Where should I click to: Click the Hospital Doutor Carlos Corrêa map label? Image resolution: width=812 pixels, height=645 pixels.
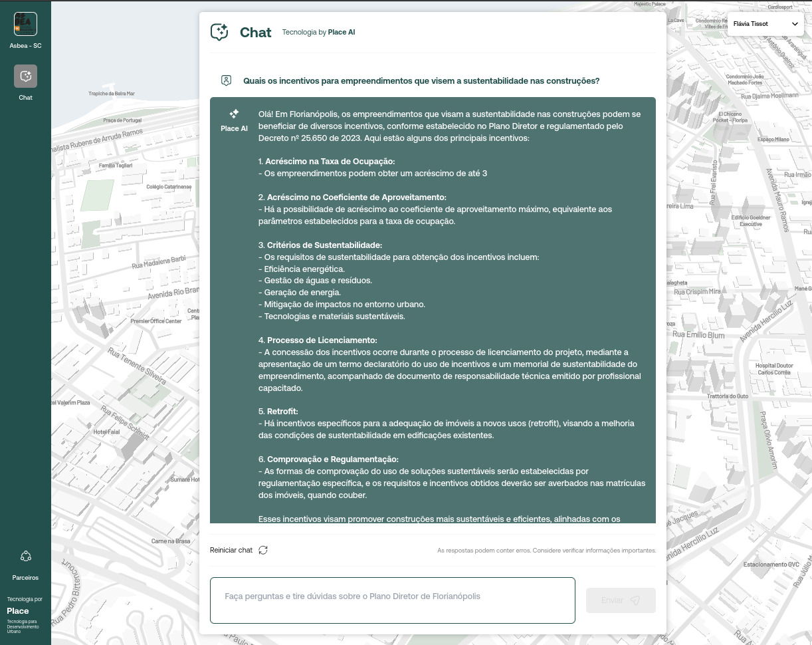click(x=774, y=369)
